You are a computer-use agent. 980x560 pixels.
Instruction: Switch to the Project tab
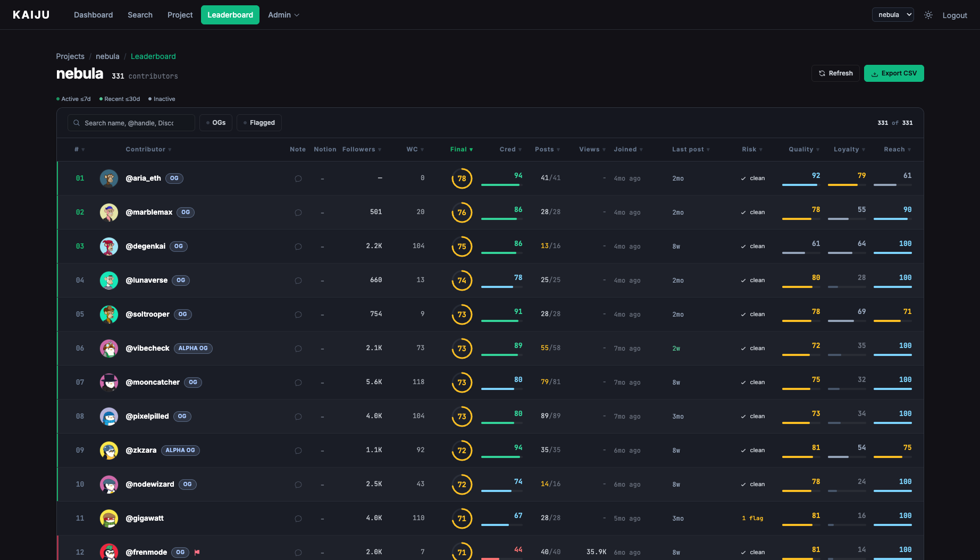coord(180,15)
